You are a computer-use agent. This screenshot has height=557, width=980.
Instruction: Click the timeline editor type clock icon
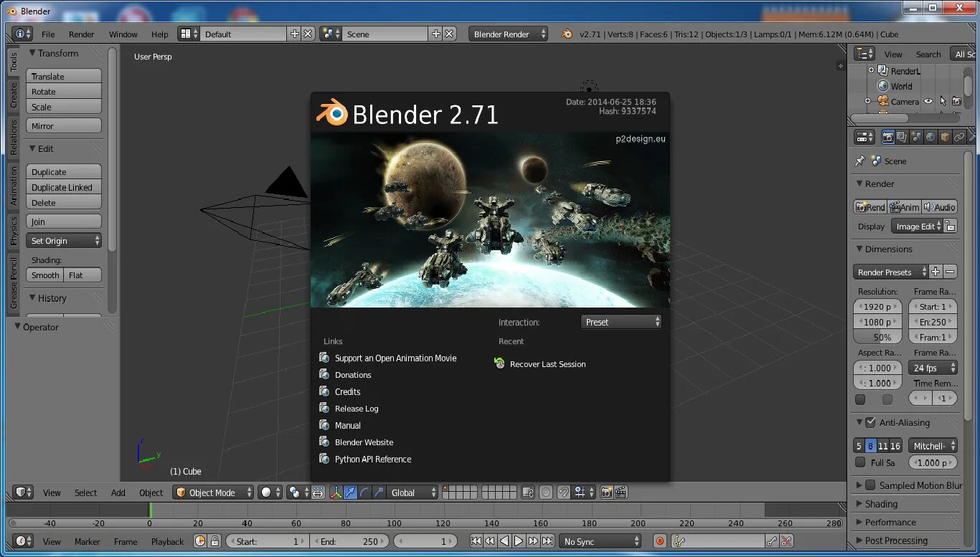click(23, 541)
